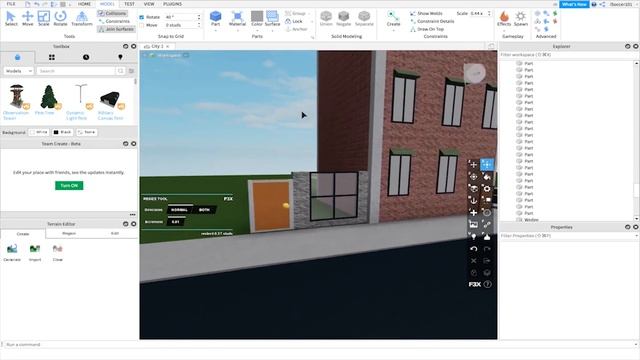Open the Toolbox Recent clock tab
640x360 pixels.
(x=86, y=57)
